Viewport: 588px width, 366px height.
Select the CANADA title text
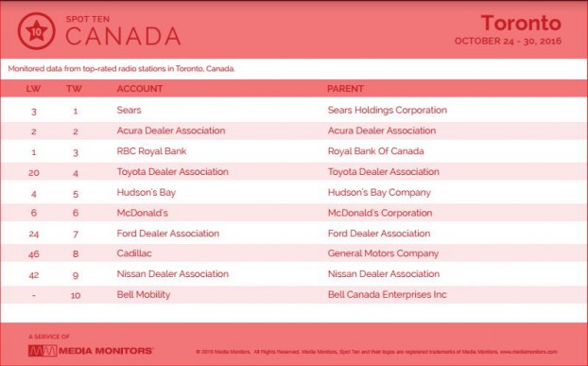click(123, 36)
